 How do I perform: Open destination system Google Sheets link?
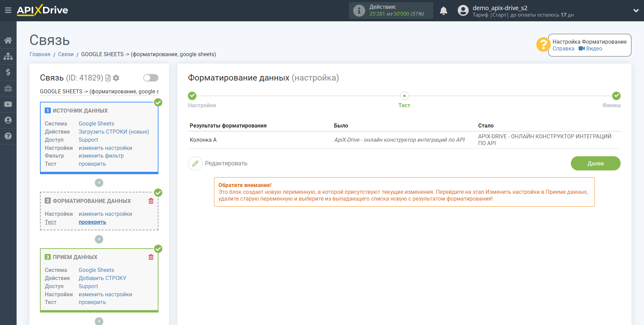tap(96, 270)
